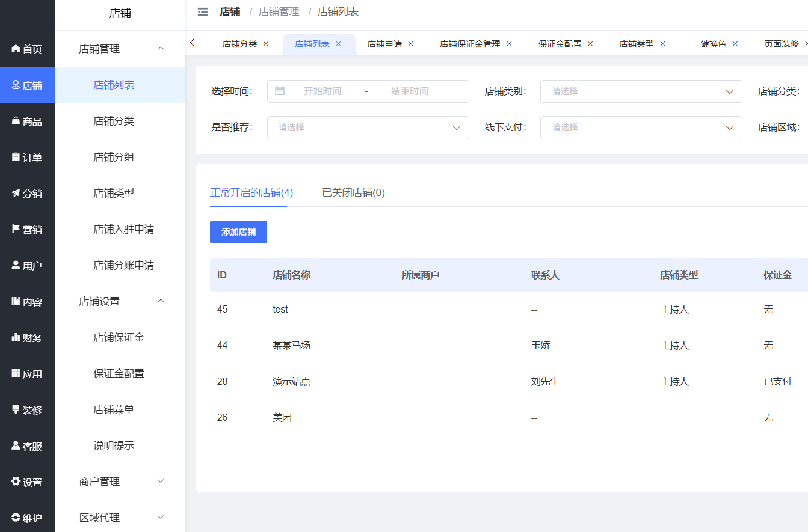Click the 添加店铺 button

[238, 232]
